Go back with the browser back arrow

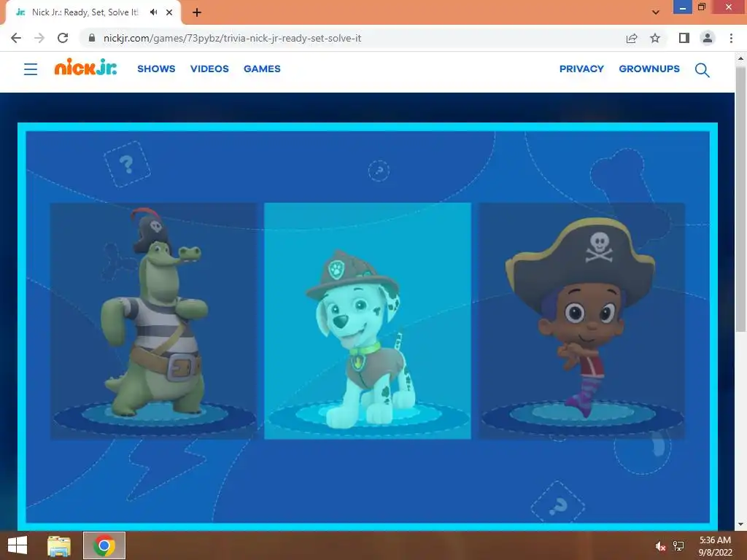[x=16, y=38]
